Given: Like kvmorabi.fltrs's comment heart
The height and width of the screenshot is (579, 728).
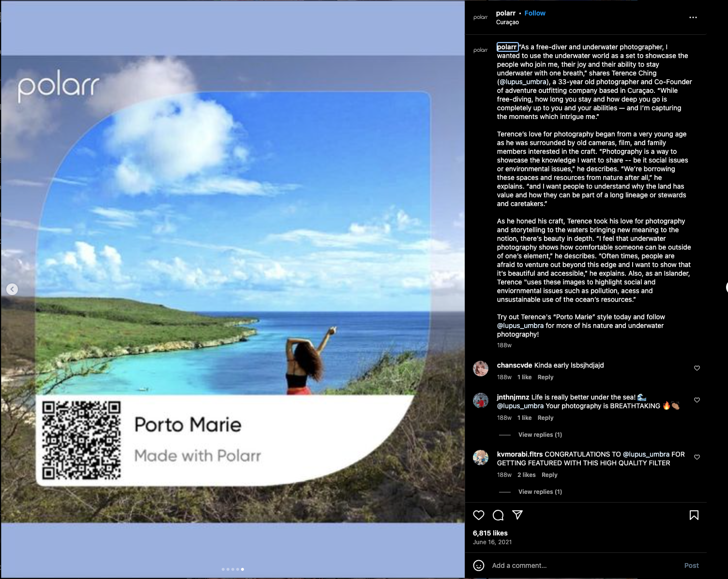Looking at the screenshot, I should coord(697,457).
